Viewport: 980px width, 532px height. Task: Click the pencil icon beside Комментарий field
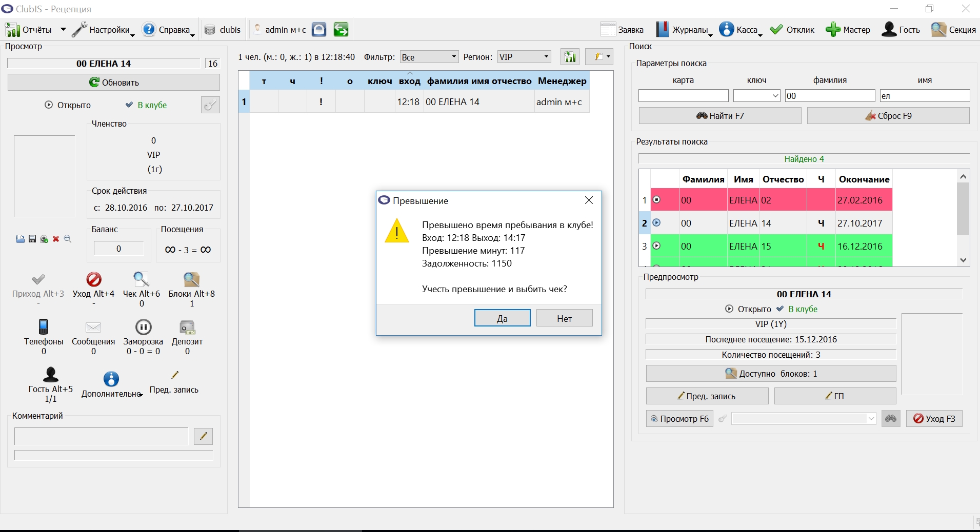(x=203, y=436)
